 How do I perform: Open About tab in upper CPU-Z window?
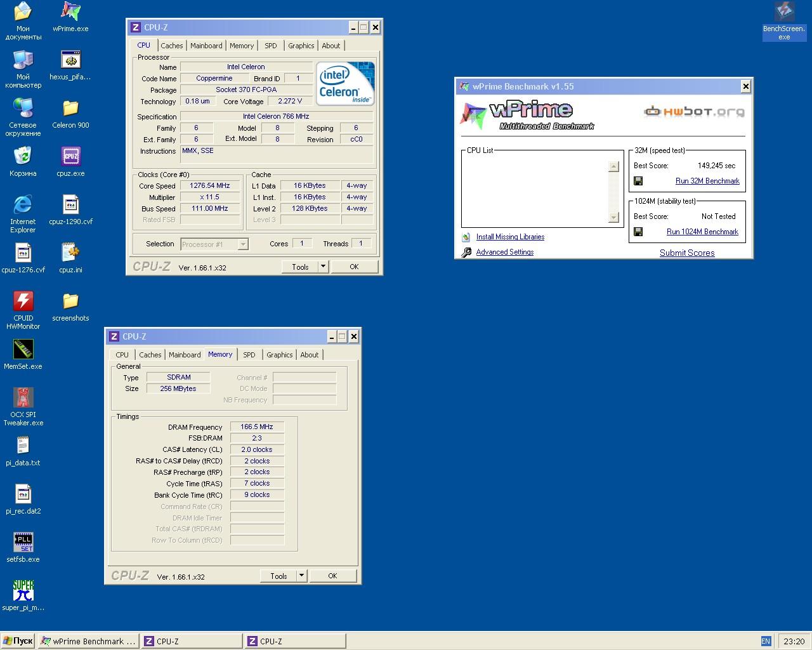click(x=331, y=46)
